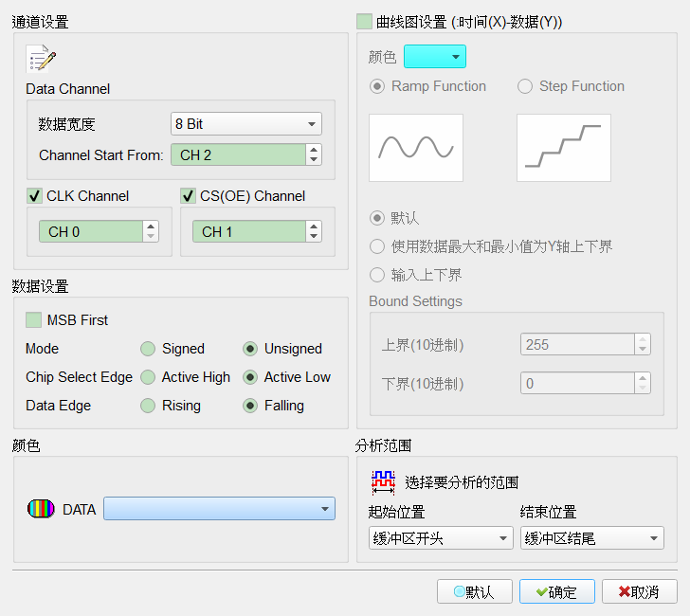
Task: Select the Ramp Function radio button
Action: tap(377, 86)
